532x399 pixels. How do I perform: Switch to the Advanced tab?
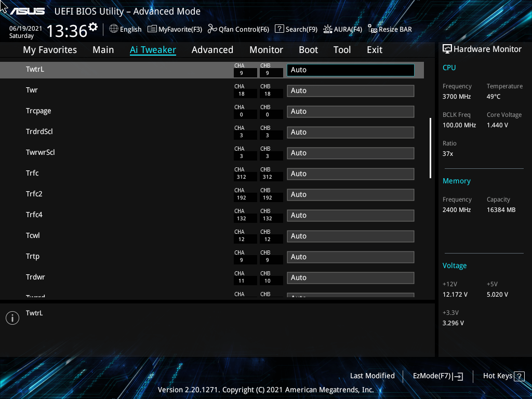pyautogui.click(x=212, y=49)
